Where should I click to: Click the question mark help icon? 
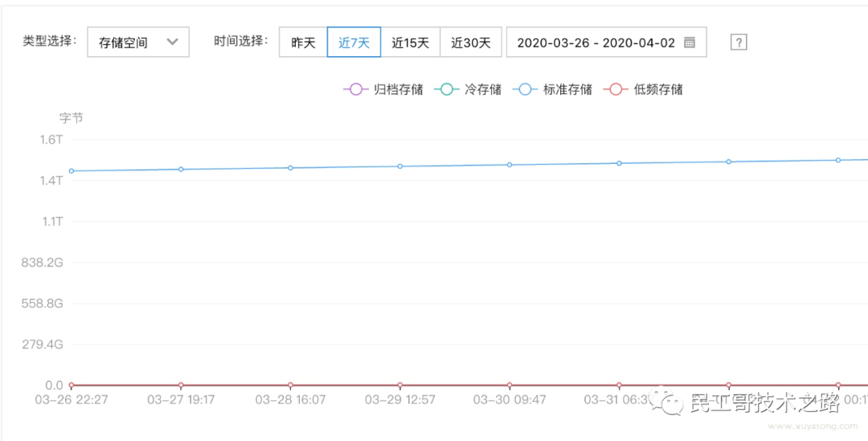[739, 42]
